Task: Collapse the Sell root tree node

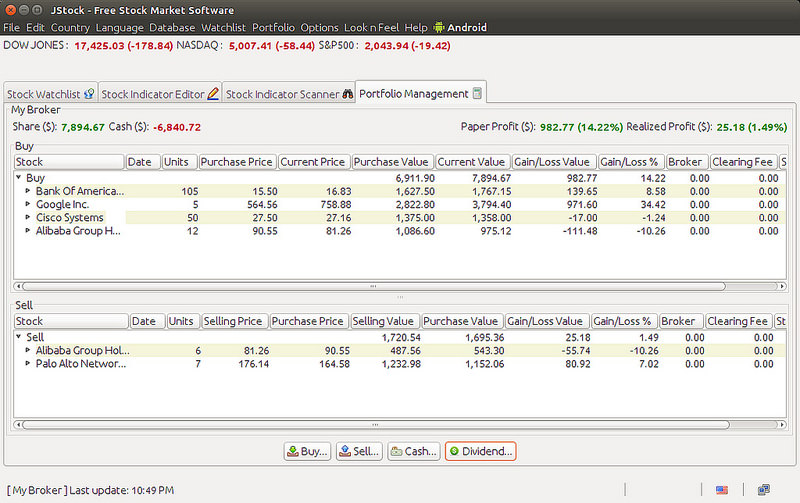Action: click(19, 338)
